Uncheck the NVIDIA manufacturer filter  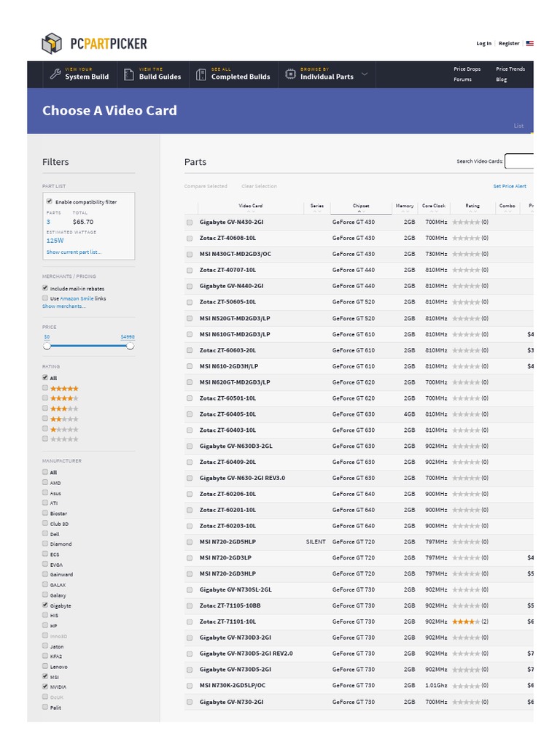pos(44,686)
